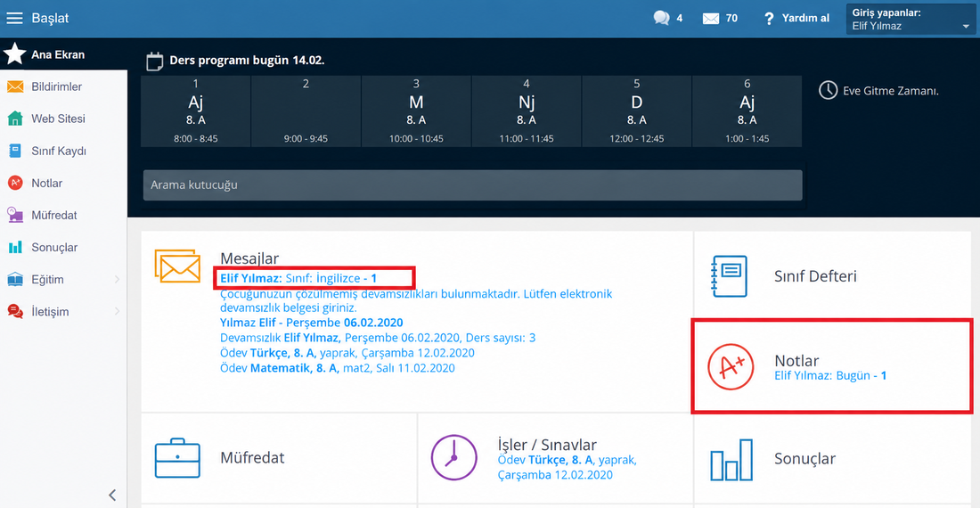Open the Ödev Matematik, 8. A homework link
Viewport: 980px width, 508px height.
click(338, 368)
